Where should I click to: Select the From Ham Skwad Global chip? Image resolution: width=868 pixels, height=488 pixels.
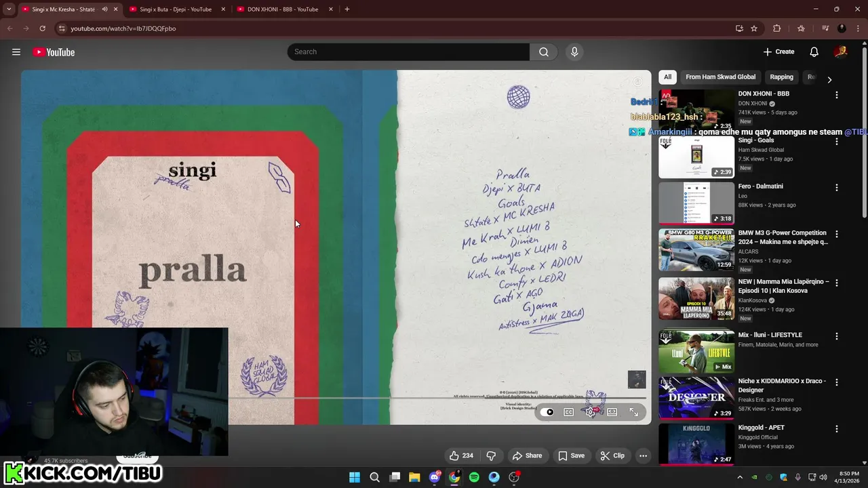[720, 77]
